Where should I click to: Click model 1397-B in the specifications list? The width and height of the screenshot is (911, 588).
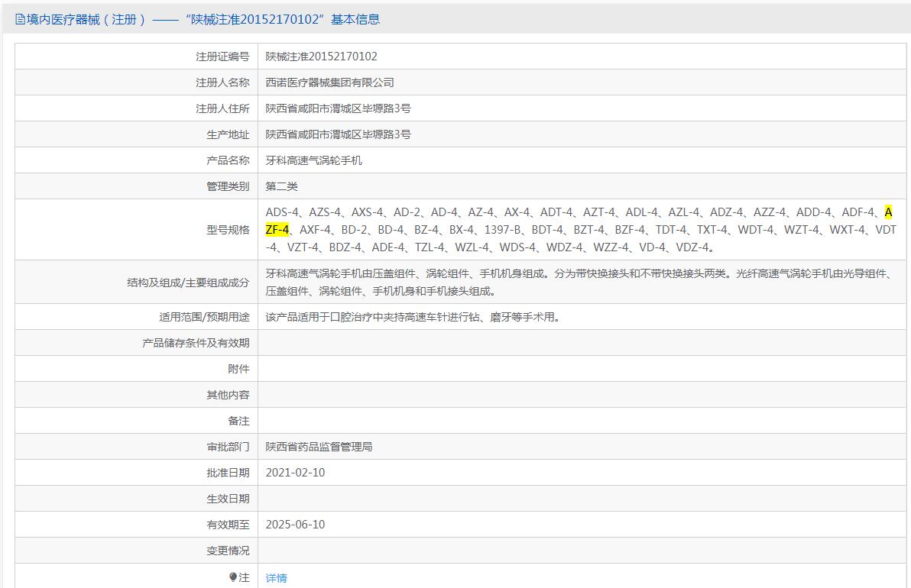tap(503, 230)
